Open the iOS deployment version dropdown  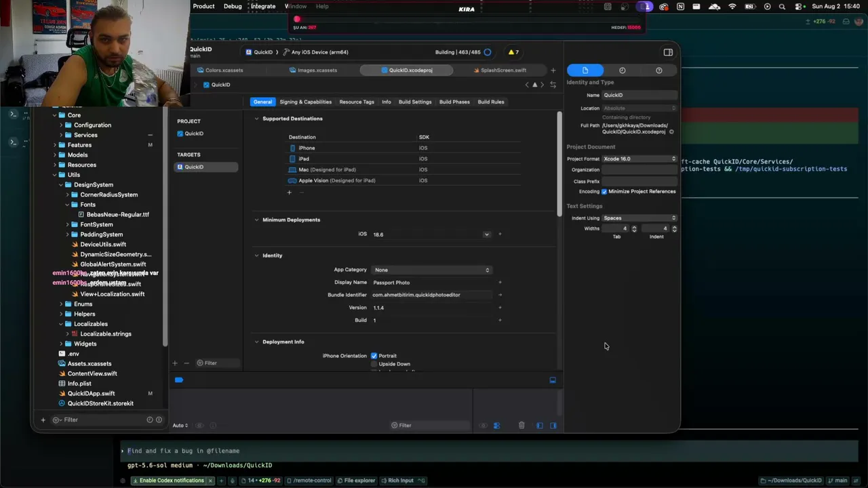(x=486, y=235)
